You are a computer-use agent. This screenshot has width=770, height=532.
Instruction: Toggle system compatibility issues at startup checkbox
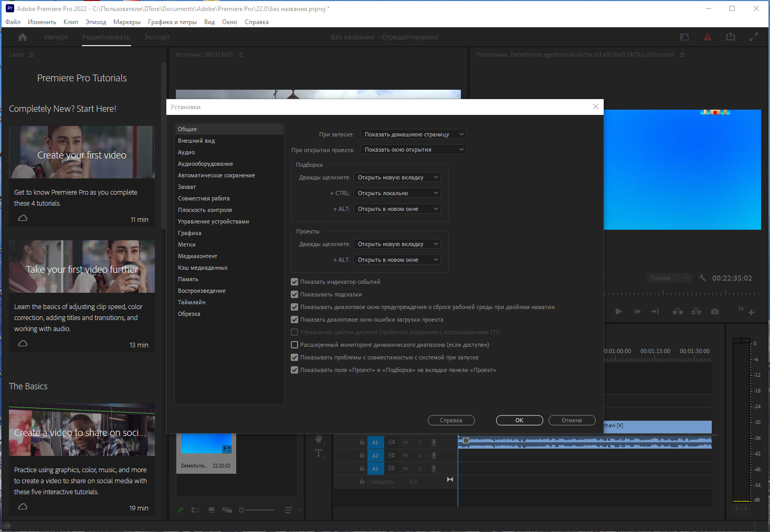click(294, 357)
